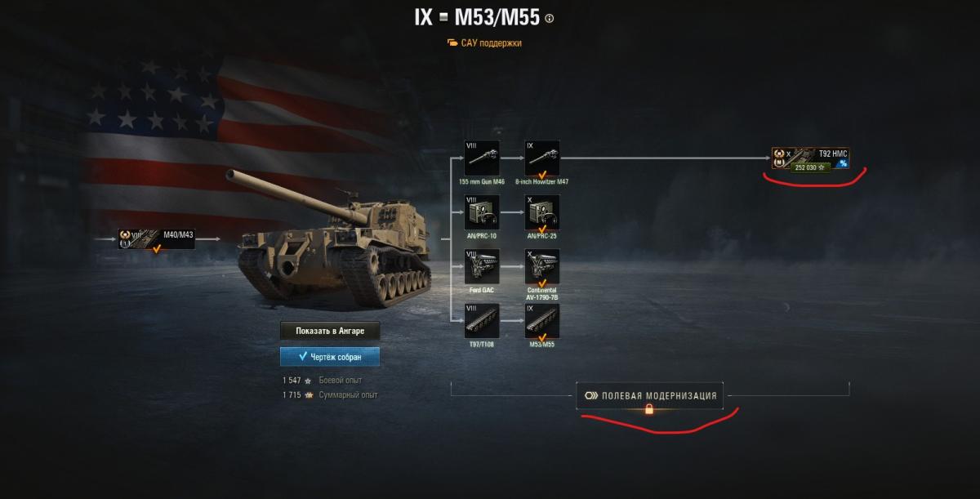
Task: Open the info icon next to M53/M55 title
Action: tap(549, 19)
